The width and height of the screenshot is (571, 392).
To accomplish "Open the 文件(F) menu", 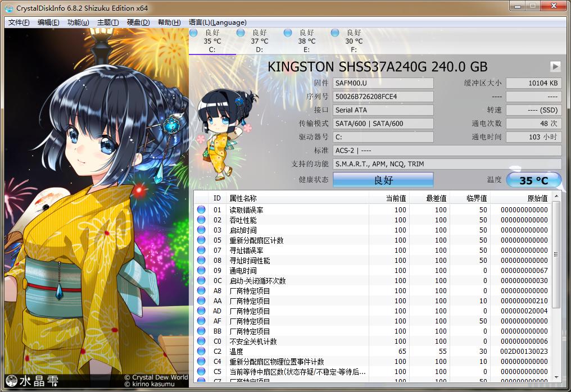I will 19,22.
